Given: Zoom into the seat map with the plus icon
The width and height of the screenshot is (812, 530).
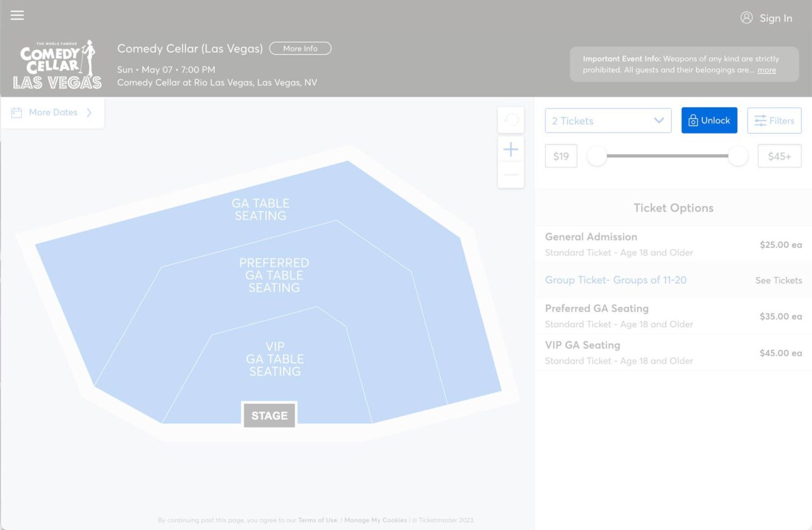Looking at the screenshot, I should click(x=510, y=150).
